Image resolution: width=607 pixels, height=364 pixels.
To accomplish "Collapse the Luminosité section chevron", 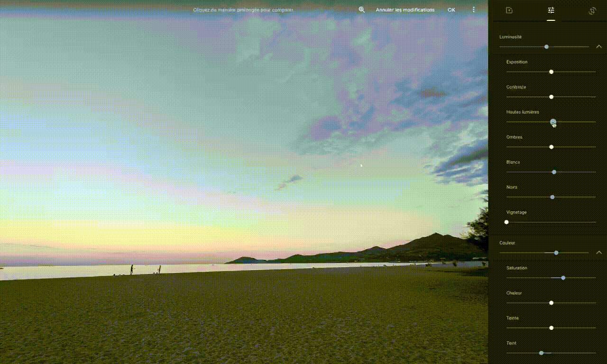I will (598, 46).
